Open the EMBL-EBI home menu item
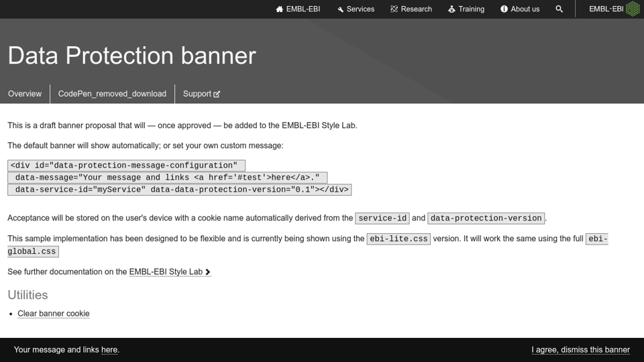Viewport: 644px width, 362px height. [298, 9]
